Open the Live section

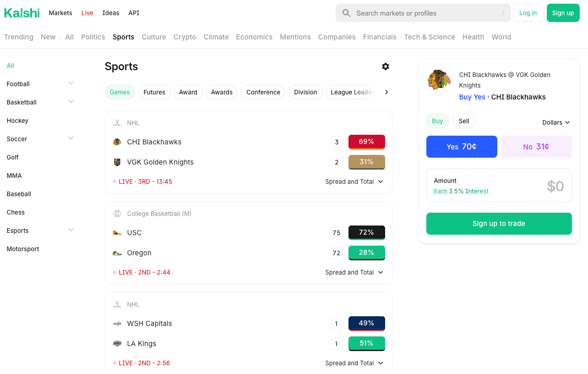click(x=87, y=13)
